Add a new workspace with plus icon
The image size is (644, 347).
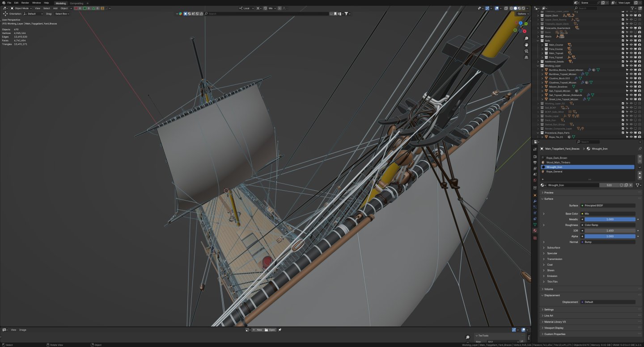[x=87, y=3]
